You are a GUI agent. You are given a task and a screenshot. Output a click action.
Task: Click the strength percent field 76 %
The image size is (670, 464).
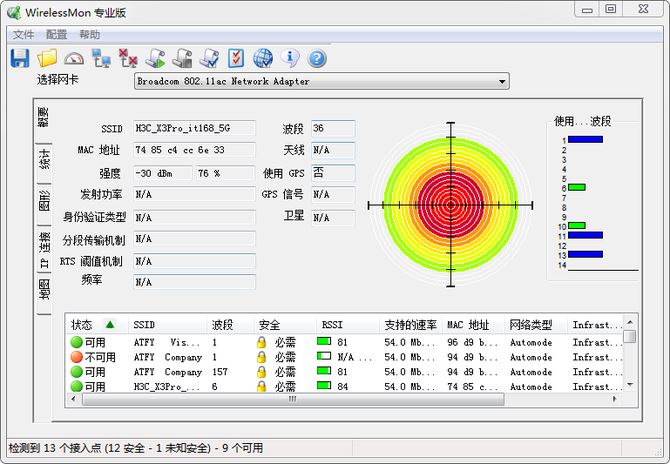pos(226,173)
